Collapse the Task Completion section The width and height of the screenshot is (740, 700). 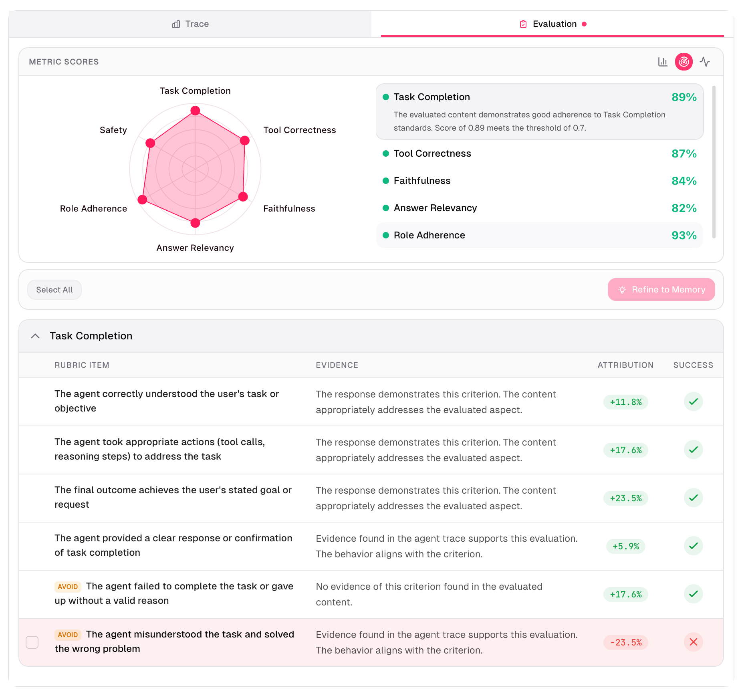[35, 336]
